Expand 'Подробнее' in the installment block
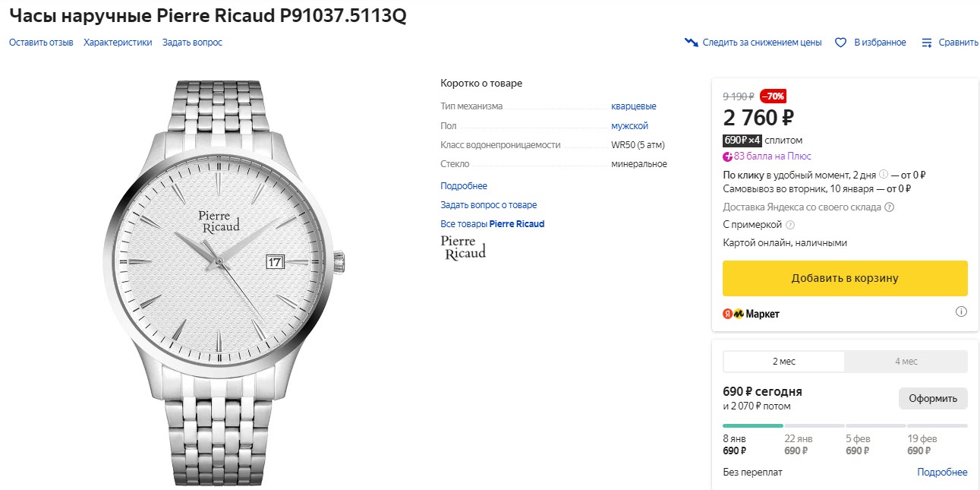This screenshot has width=980, height=490. click(942, 473)
